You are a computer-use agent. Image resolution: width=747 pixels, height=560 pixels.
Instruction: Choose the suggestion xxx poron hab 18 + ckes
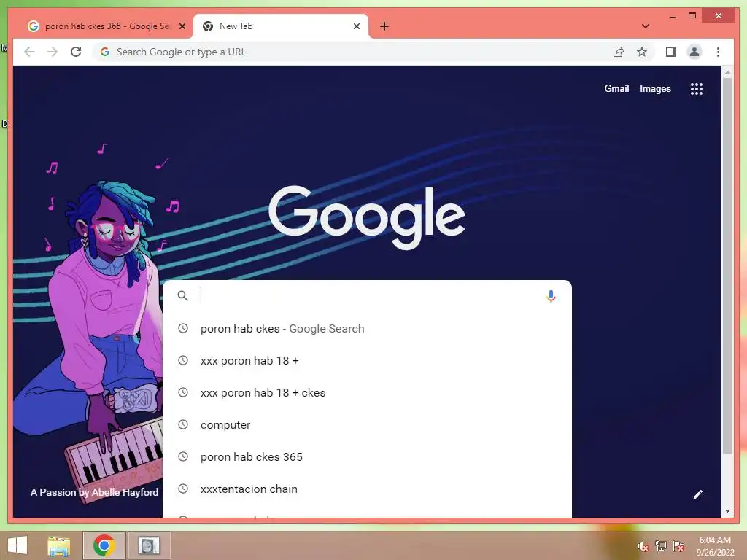pyautogui.click(x=367, y=393)
